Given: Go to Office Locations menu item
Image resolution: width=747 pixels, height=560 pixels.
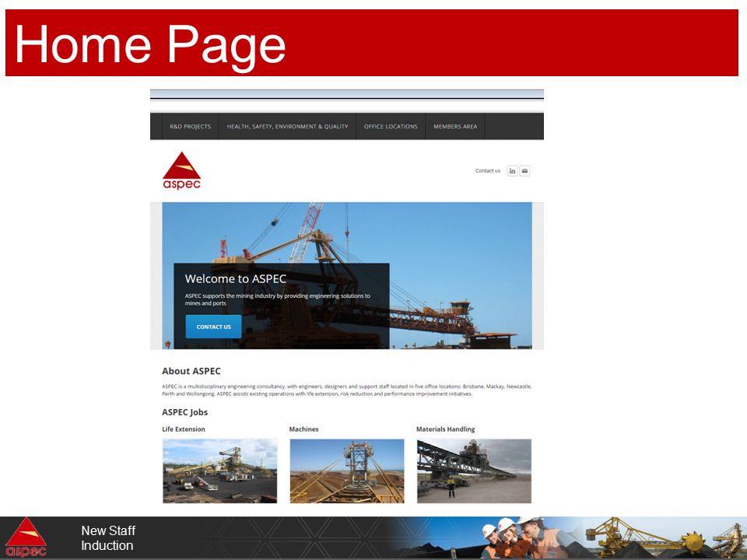Looking at the screenshot, I should (x=391, y=126).
